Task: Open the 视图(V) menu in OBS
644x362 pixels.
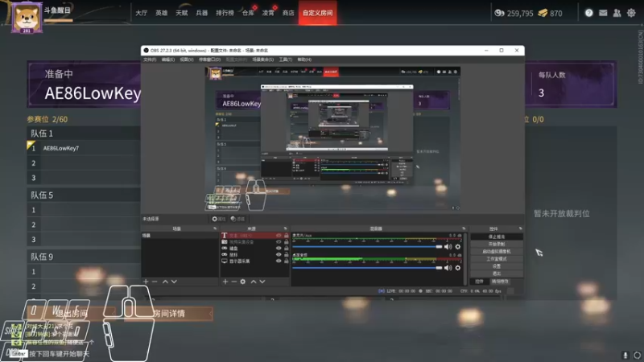Action: (x=187, y=60)
